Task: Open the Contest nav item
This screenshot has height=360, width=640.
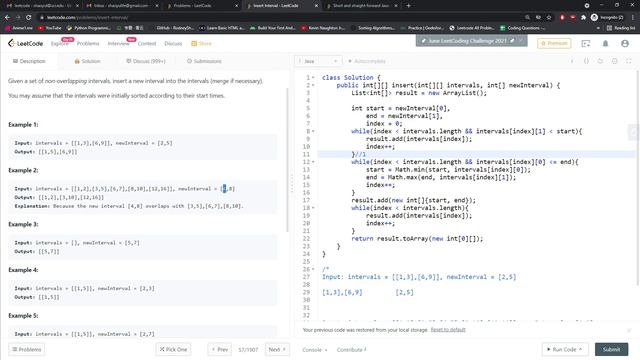Action: (x=147, y=44)
